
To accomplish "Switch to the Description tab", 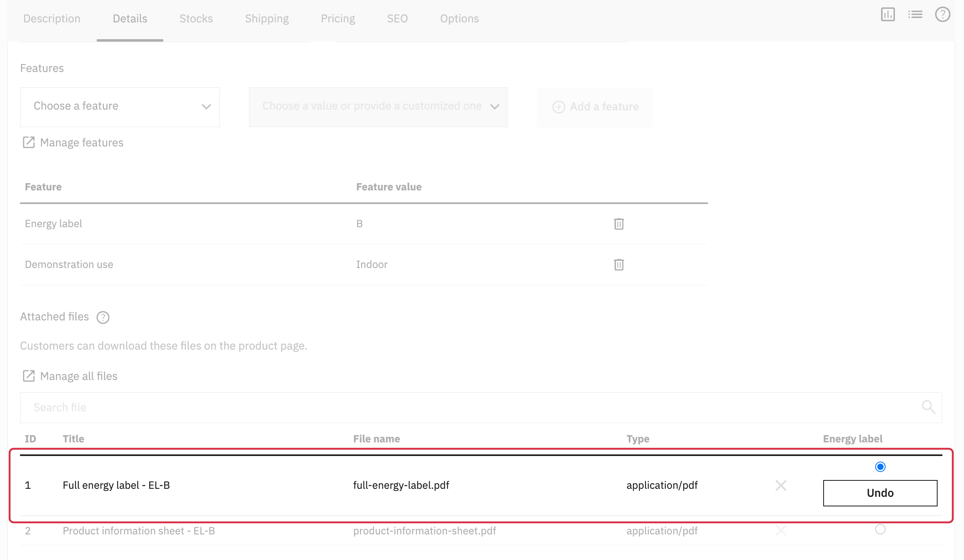I will 52,19.
